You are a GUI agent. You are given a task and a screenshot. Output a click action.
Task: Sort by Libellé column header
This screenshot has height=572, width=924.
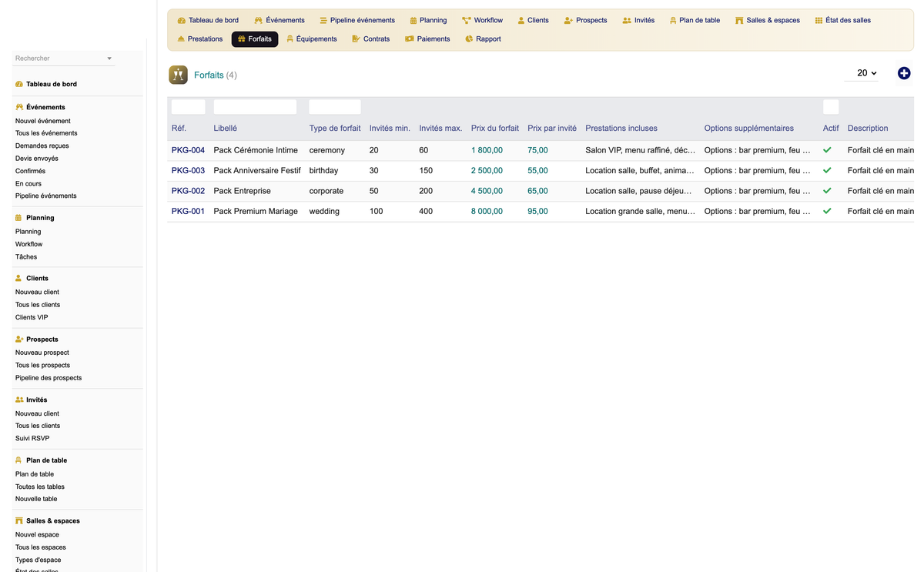point(226,128)
